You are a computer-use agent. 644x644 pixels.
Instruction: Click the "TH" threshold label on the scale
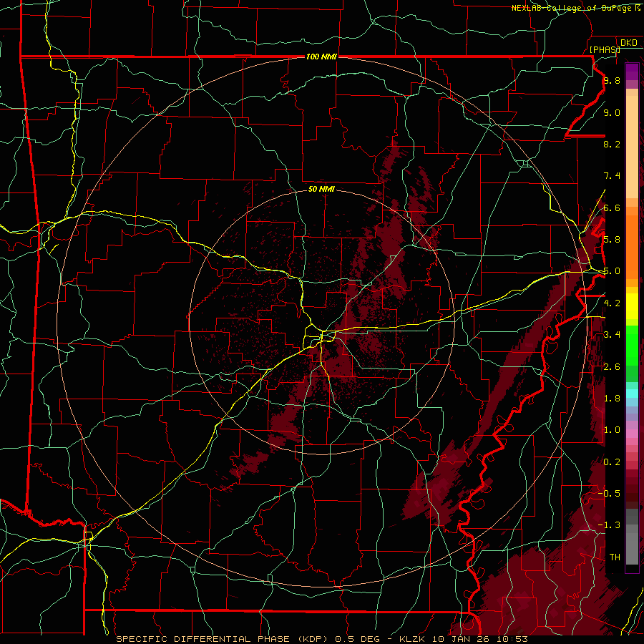pyautogui.click(x=615, y=557)
